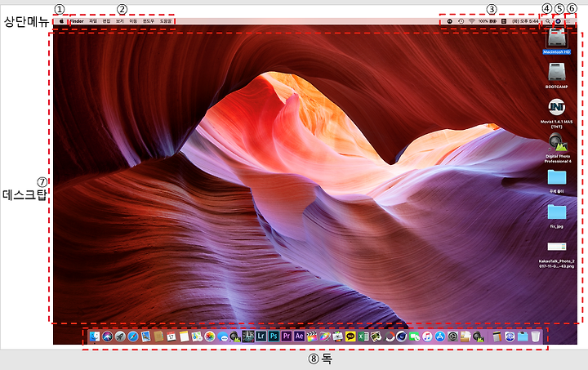Viewport: 588px width, 370px height.
Task: Launch Final Cut Pro clapperboard icon
Action: [x=312, y=337]
